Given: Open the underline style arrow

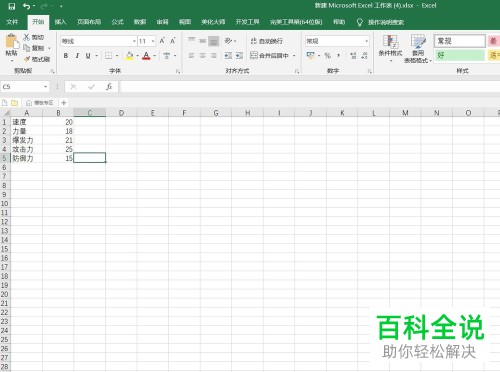Looking at the screenshot, I should tap(97, 56).
